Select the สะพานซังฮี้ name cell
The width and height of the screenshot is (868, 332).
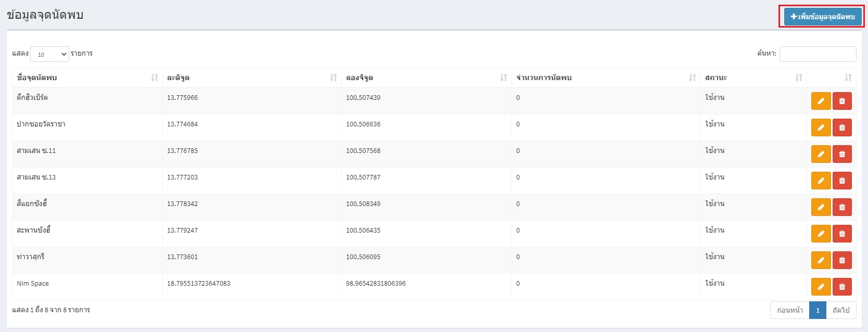tap(87, 234)
